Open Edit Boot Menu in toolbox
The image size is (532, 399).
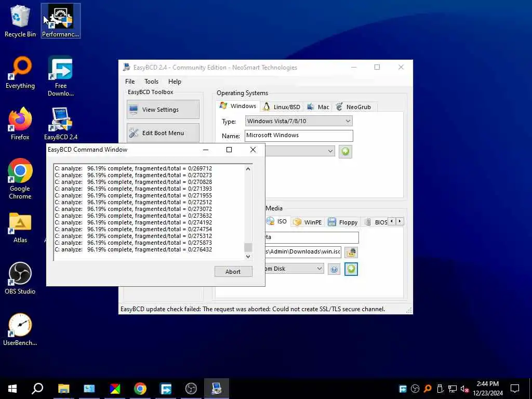pyautogui.click(x=163, y=133)
